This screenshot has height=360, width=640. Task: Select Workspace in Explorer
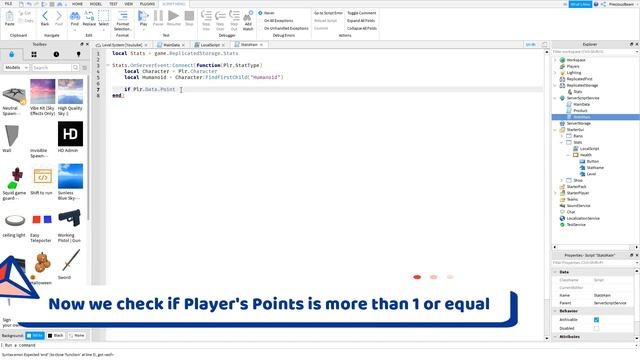point(576,60)
